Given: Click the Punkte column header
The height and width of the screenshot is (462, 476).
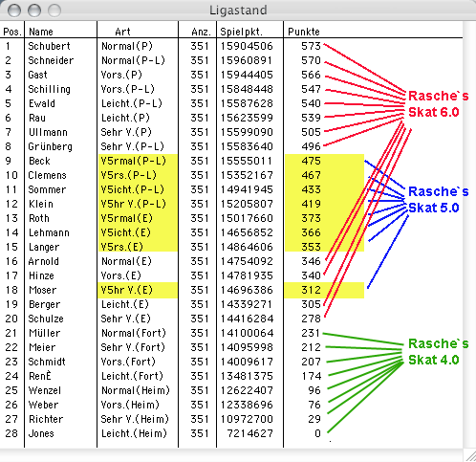Looking at the screenshot, I should pos(303,32).
